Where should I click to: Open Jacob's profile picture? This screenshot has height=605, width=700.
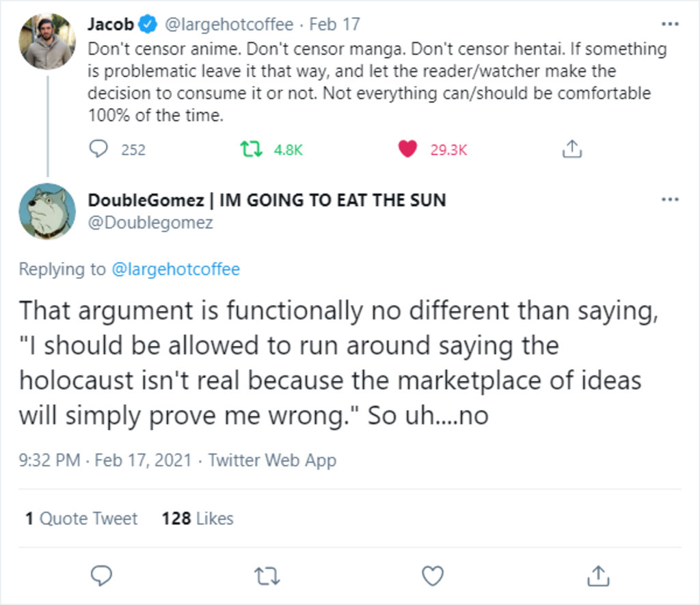tap(46, 41)
